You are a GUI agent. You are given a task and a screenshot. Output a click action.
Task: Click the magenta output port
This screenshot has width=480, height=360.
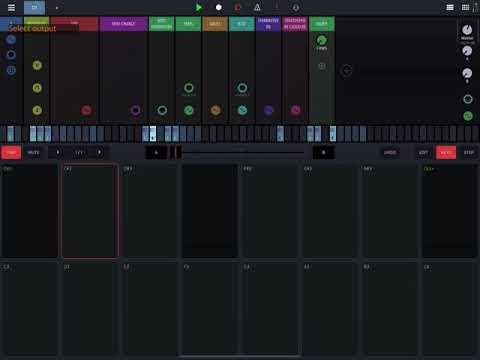[295, 110]
